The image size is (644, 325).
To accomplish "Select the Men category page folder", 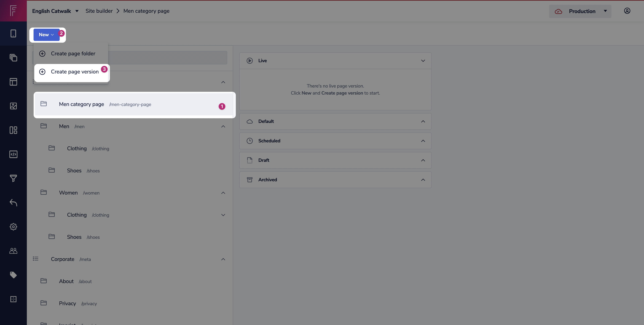I will 82,104.
